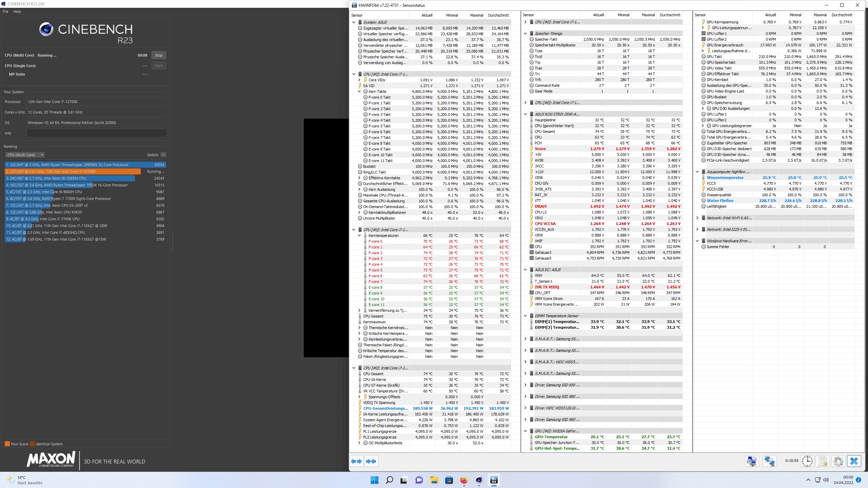868x488 pixels.
Task: Stop the running CPU Multi Core test
Action: (158, 55)
